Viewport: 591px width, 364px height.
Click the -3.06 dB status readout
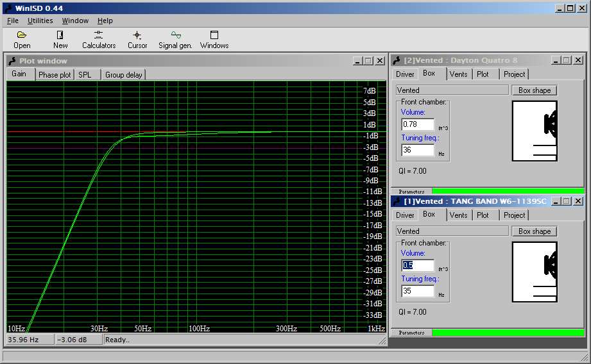tap(78, 340)
